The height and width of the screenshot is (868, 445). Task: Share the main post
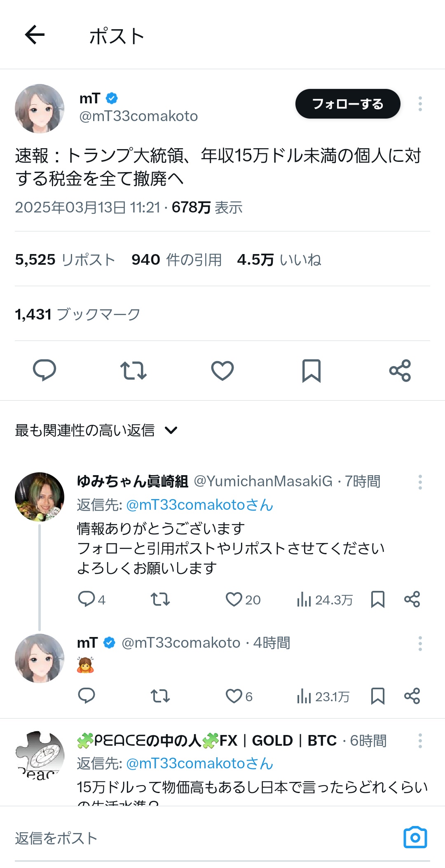point(400,370)
